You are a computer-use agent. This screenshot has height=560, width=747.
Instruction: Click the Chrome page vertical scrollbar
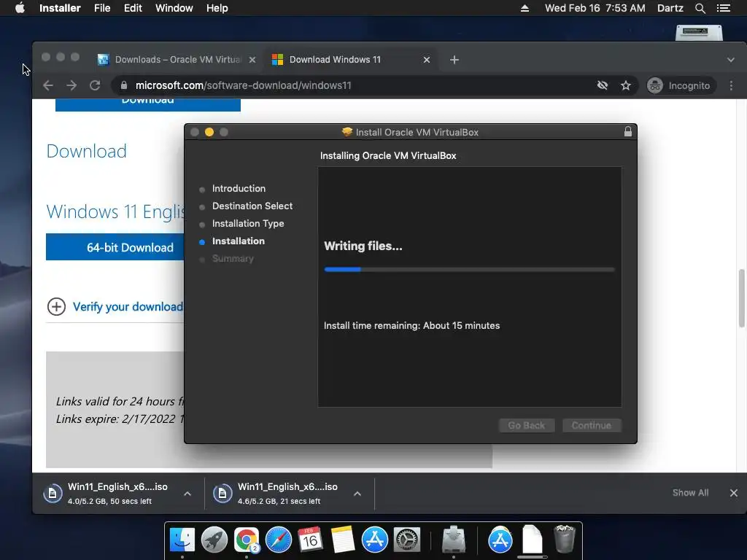click(742, 298)
